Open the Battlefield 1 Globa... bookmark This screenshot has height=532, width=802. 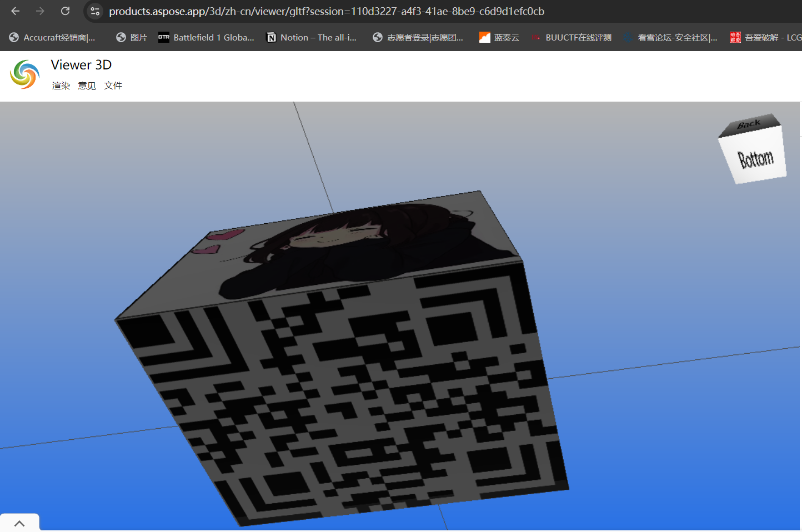206,37
